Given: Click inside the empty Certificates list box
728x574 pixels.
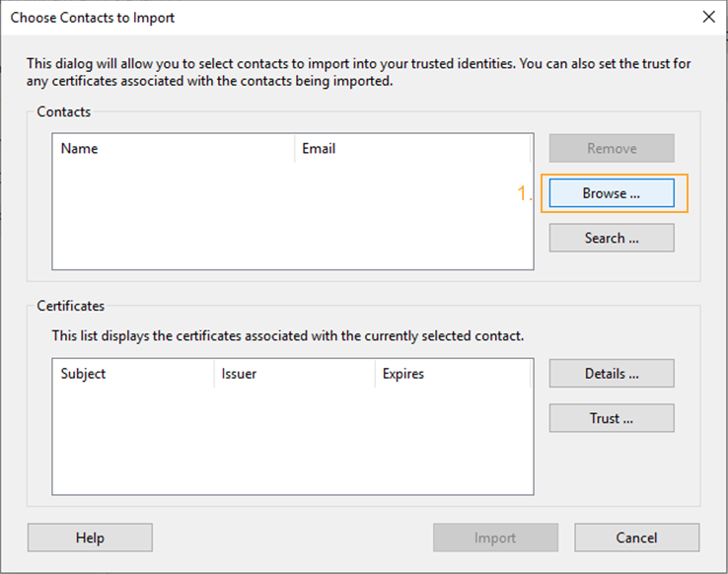Looking at the screenshot, I should (x=293, y=441).
